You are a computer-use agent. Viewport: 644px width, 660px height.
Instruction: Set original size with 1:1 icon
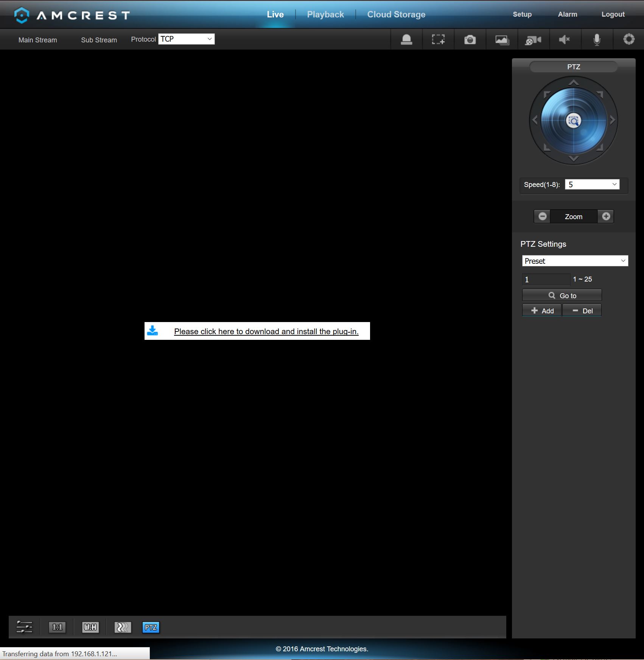pos(57,627)
